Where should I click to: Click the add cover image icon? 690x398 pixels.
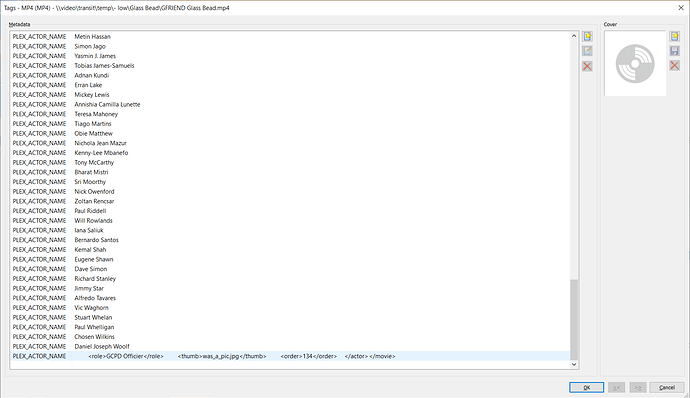point(675,37)
